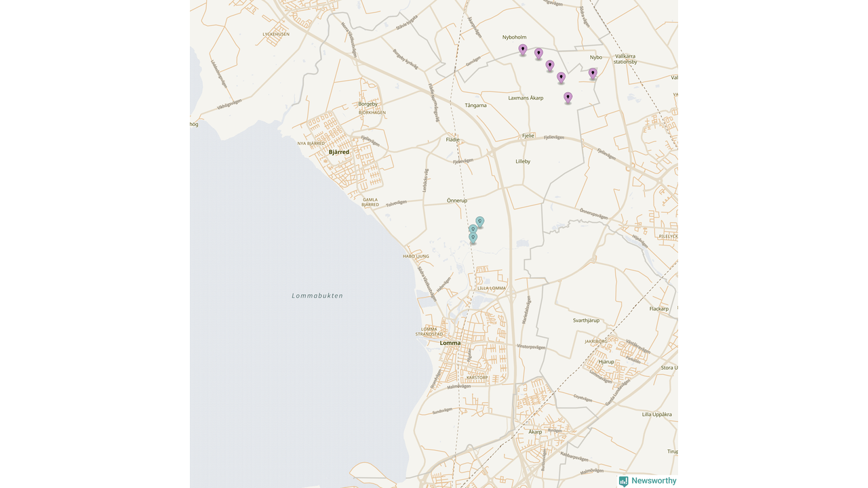
Task: Click the Borgeby place label
Action: pos(368,104)
